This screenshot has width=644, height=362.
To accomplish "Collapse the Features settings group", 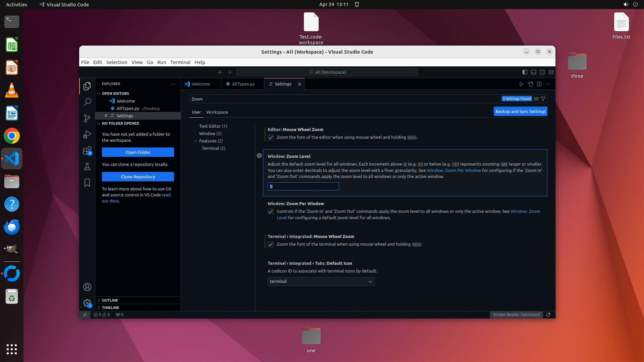I will [x=196, y=141].
